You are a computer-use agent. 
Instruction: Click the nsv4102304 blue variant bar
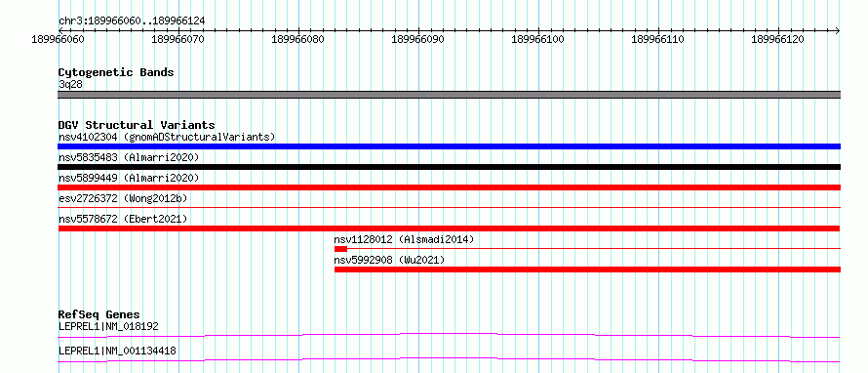pyautogui.click(x=449, y=146)
